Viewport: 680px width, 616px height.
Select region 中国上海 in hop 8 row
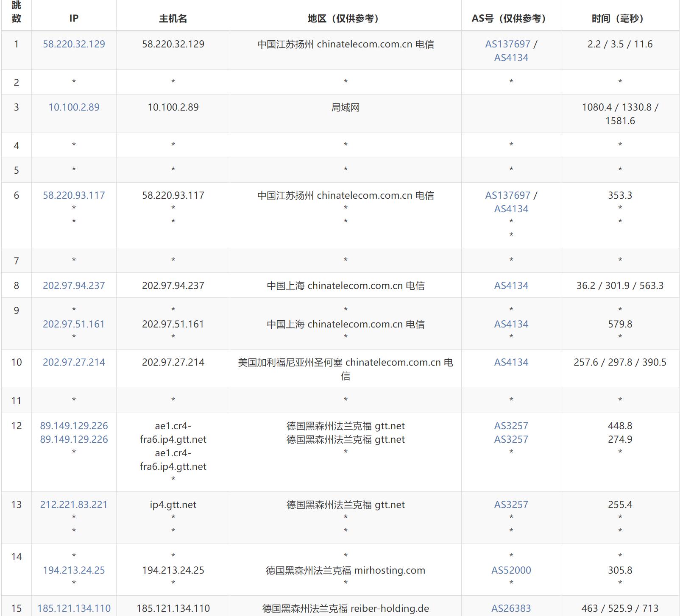pos(286,286)
